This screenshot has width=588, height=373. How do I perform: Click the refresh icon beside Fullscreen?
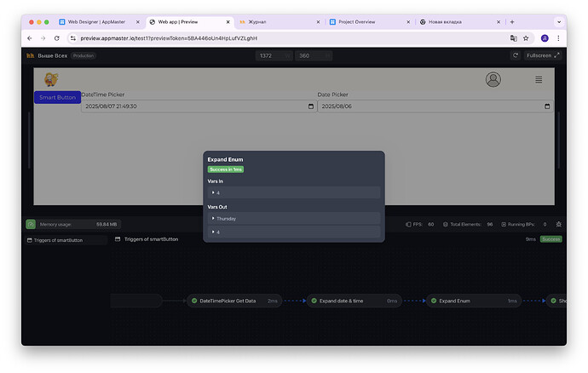pyautogui.click(x=515, y=55)
